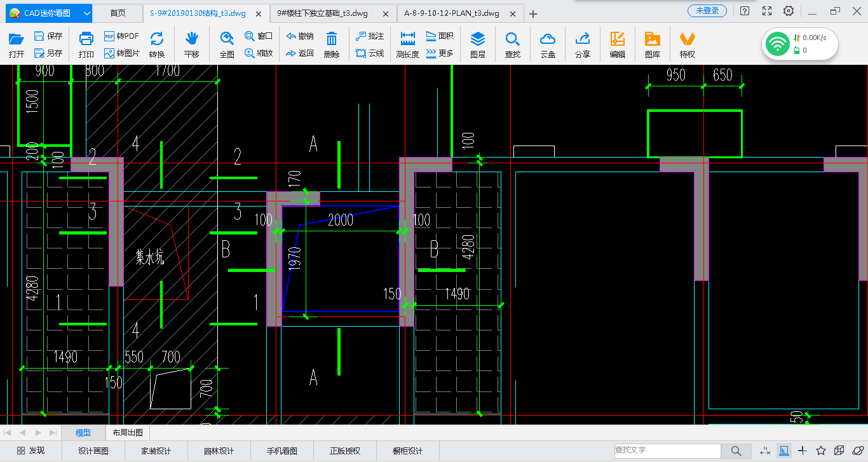Open the 发现 discover section

click(31, 451)
